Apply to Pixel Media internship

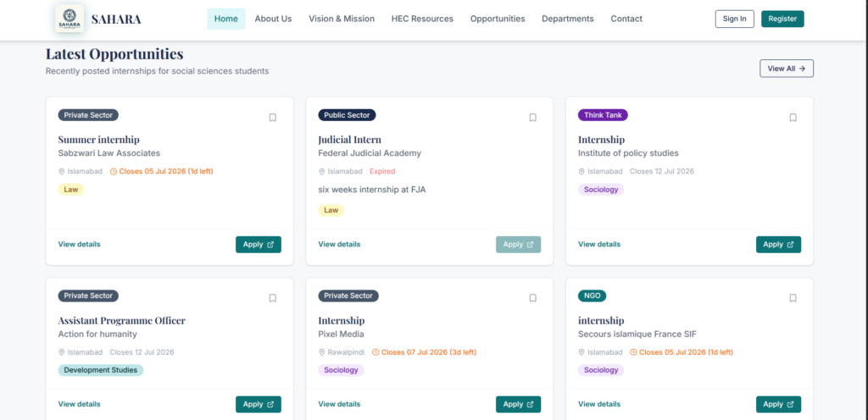(518, 405)
